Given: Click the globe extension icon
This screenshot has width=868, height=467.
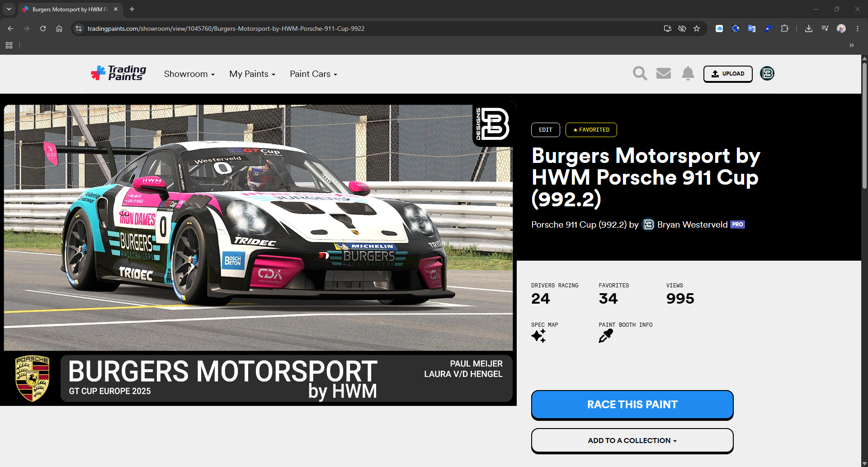Looking at the screenshot, I should point(736,29).
